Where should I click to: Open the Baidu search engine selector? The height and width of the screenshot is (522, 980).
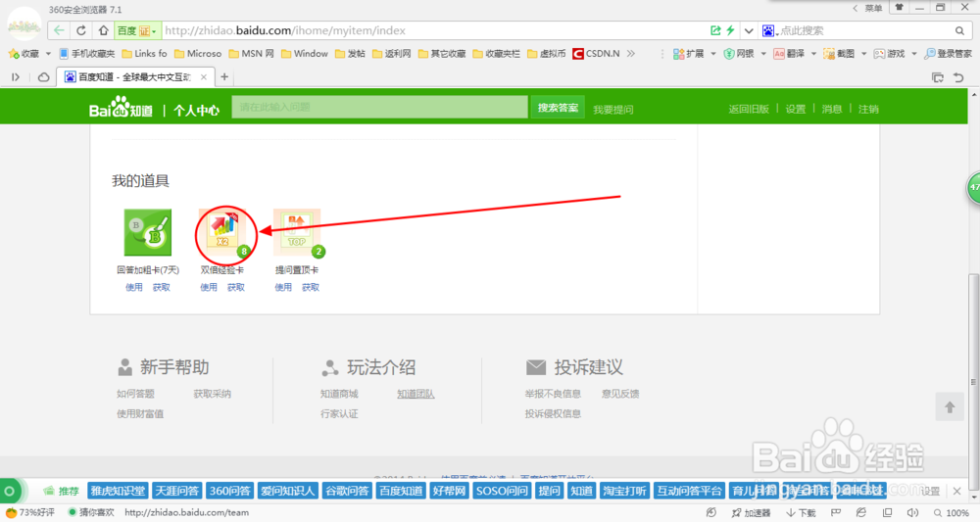769,30
